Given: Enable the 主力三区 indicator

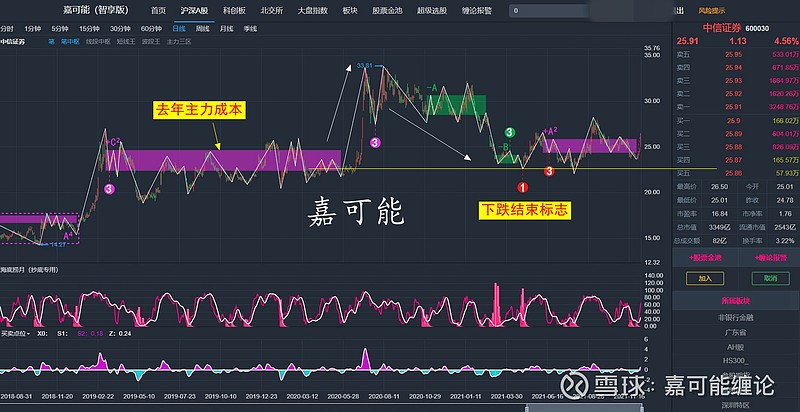Looking at the screenshot, I should pos(179,42).
